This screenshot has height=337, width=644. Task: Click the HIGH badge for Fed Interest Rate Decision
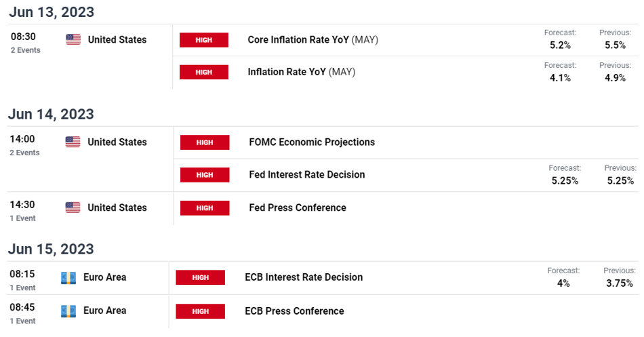click(x=205, y=175)
